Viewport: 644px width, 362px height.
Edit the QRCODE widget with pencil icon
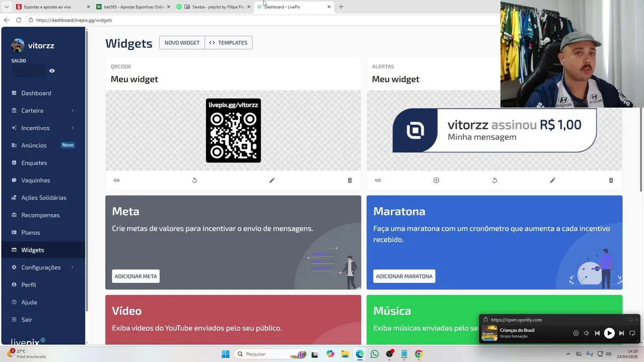272,180
